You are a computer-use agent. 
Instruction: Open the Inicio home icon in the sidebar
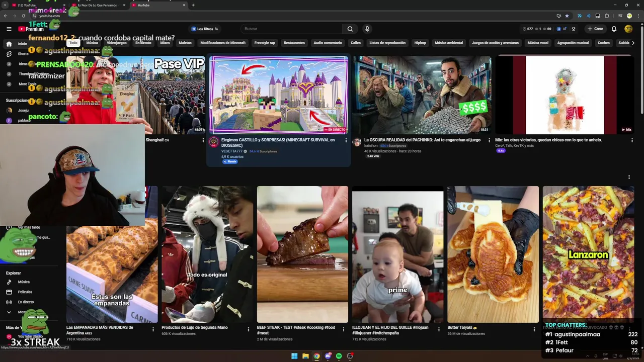(x=9, y=44)
